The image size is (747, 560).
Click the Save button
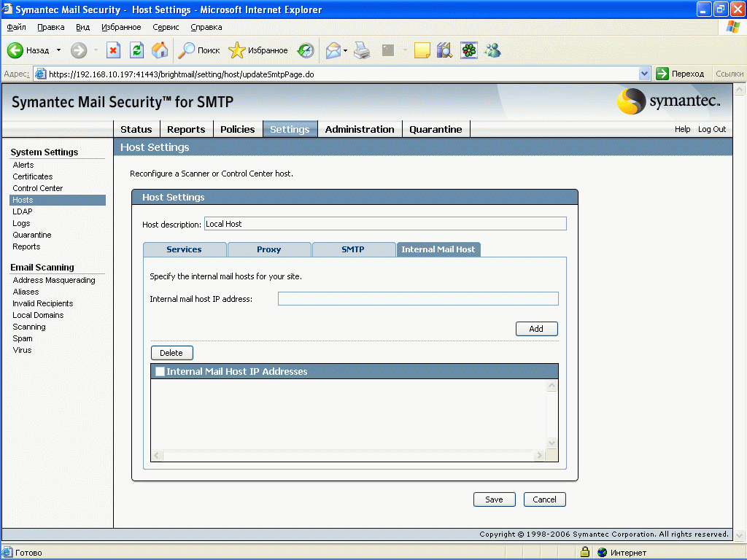click(x=494, y=499)
